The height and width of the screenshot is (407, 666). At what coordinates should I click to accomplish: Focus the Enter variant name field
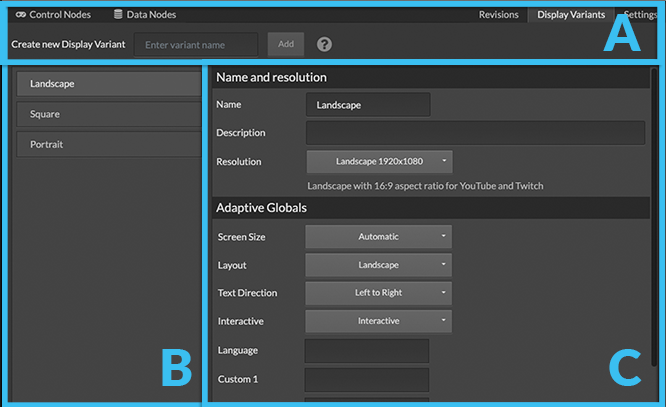196,45
